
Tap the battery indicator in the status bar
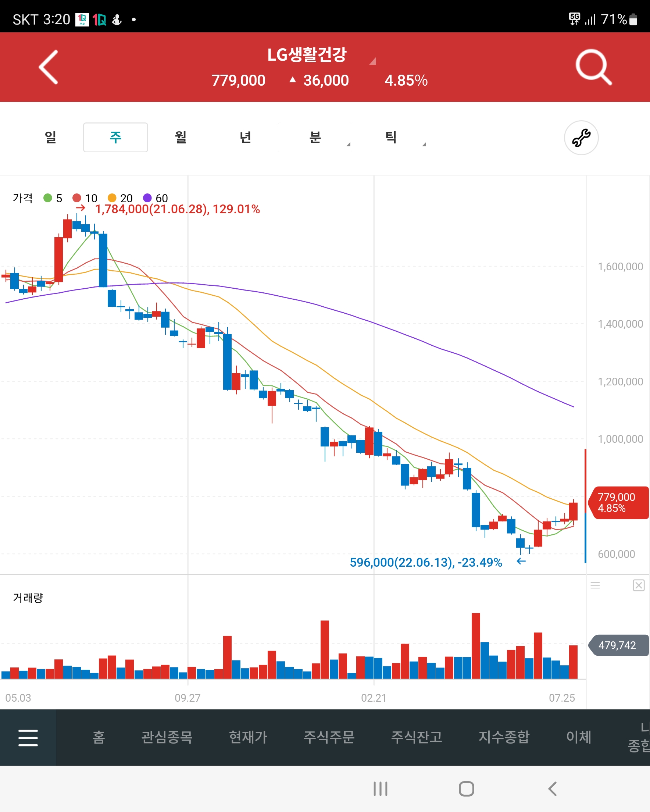point(633,19)
